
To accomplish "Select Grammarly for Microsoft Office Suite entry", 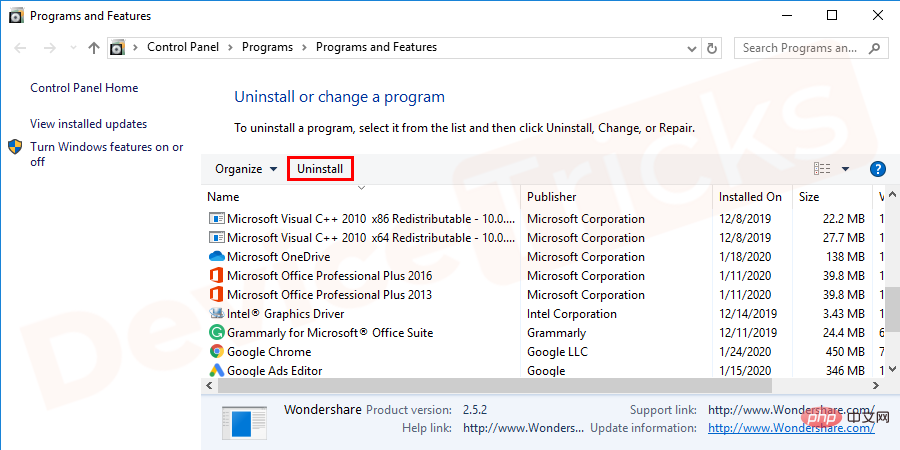I will pos(330,333).
